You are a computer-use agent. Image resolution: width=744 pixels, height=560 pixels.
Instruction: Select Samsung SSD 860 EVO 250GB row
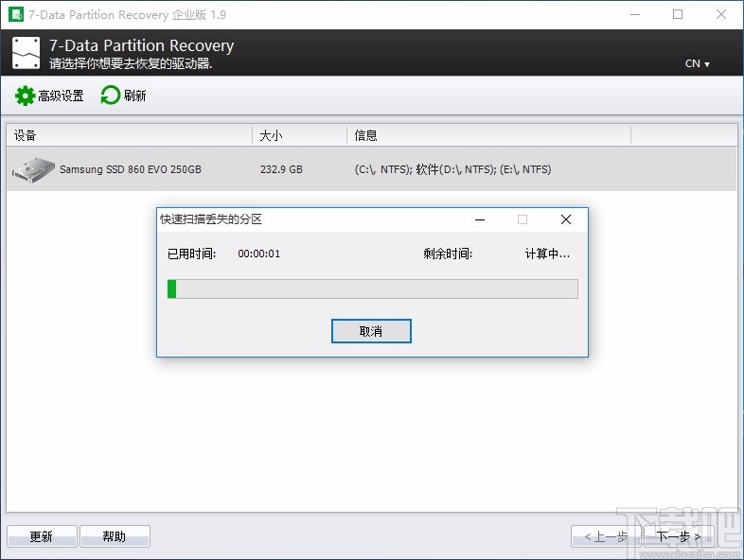tap(371, 169)
